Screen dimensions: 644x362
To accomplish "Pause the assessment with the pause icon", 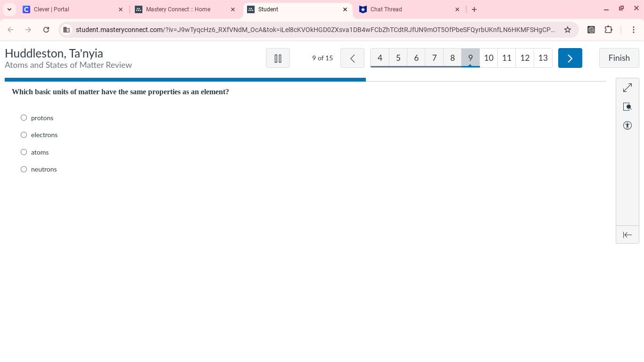I will coord(278,58).
